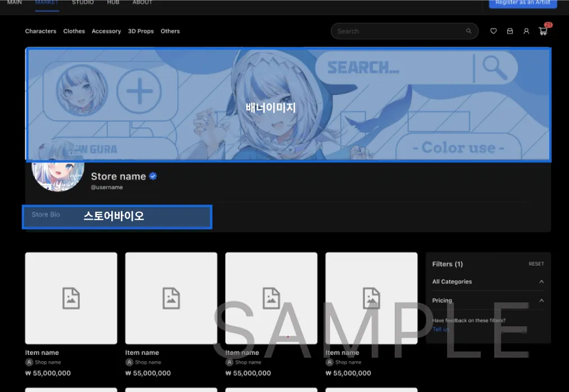The height and width of the screenshot is (392, 569).
Task: Click the RESET filters button
Action: point(536,264)
